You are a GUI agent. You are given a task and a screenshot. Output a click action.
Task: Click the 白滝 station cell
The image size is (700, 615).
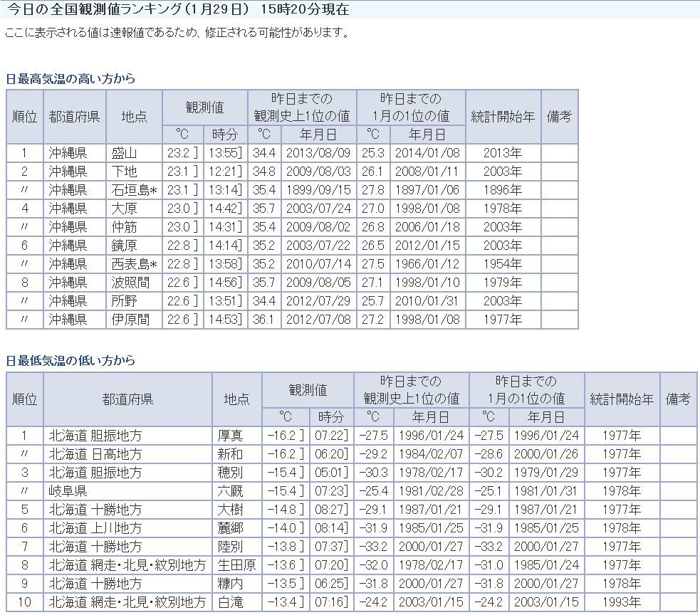click(x=230, y=602)
